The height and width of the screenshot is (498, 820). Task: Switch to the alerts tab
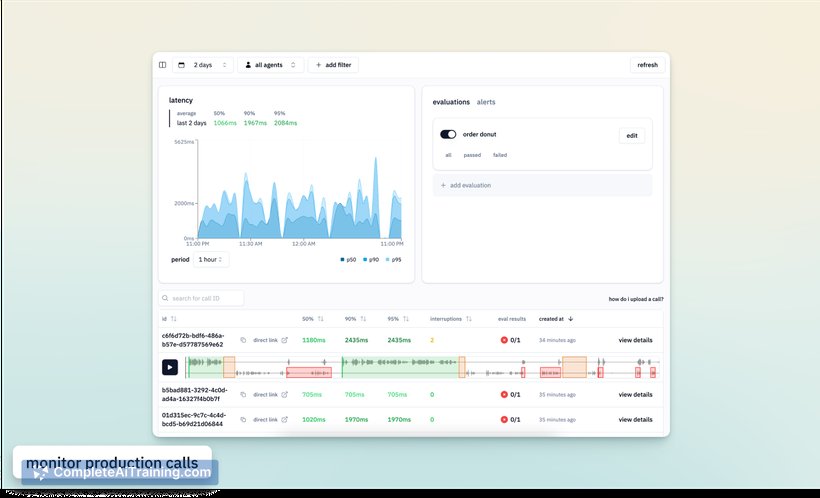tap(485, 102)
